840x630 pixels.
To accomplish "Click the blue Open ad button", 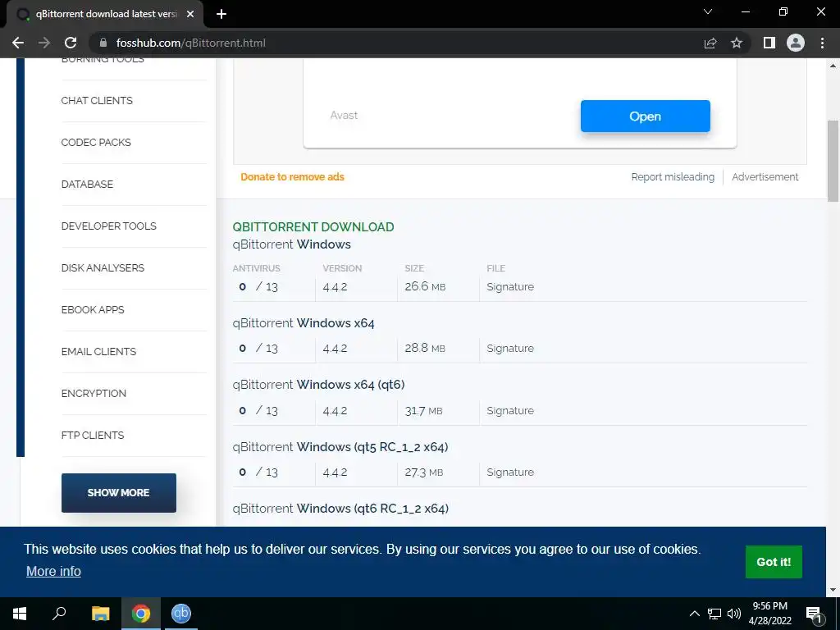I will pyautogui.click(x=645, y=116).
